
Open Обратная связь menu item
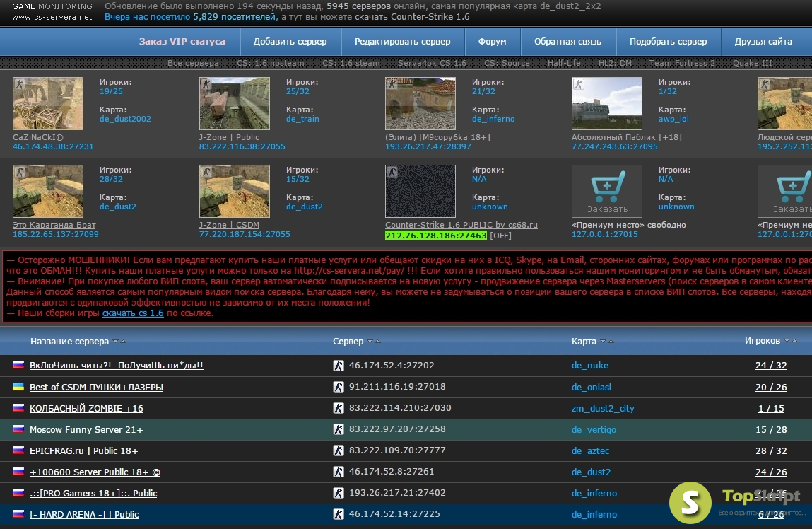coord(567,42)
